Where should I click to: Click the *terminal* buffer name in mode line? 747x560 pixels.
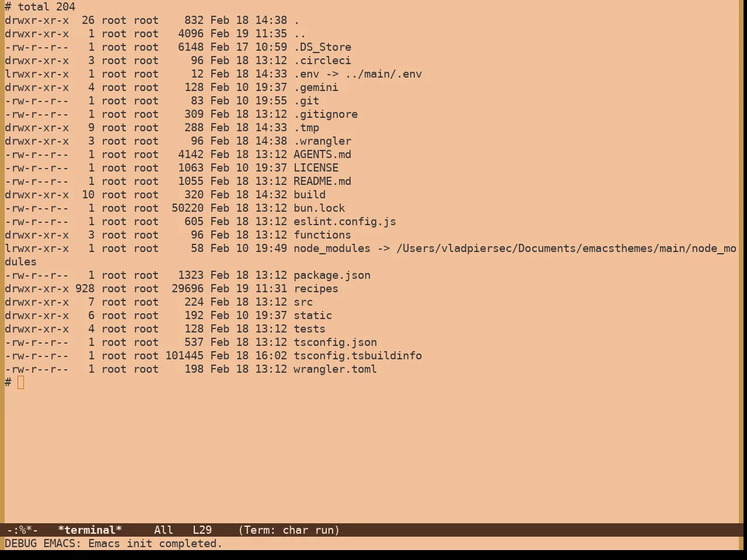[x=90, y=530]
